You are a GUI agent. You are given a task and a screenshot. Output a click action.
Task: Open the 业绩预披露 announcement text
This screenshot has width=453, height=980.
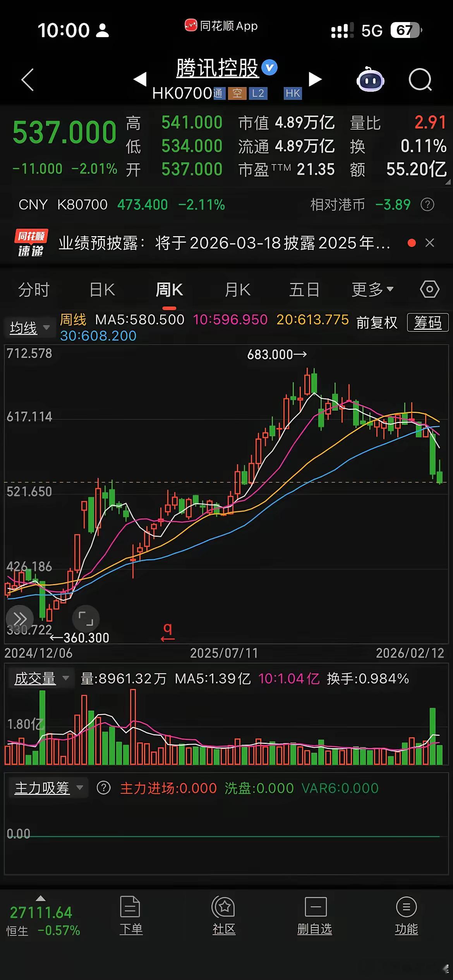[224, 243]
